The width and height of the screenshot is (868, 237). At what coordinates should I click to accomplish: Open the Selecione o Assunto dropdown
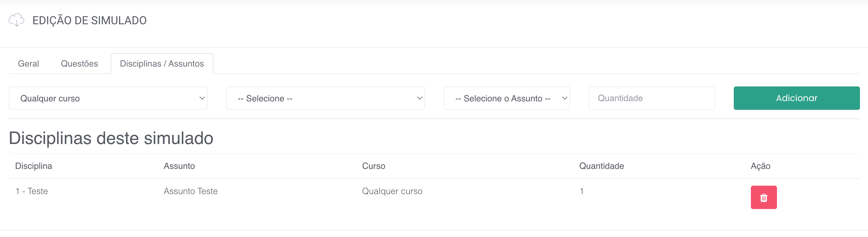pyautogui.click(x=506, y=98)
